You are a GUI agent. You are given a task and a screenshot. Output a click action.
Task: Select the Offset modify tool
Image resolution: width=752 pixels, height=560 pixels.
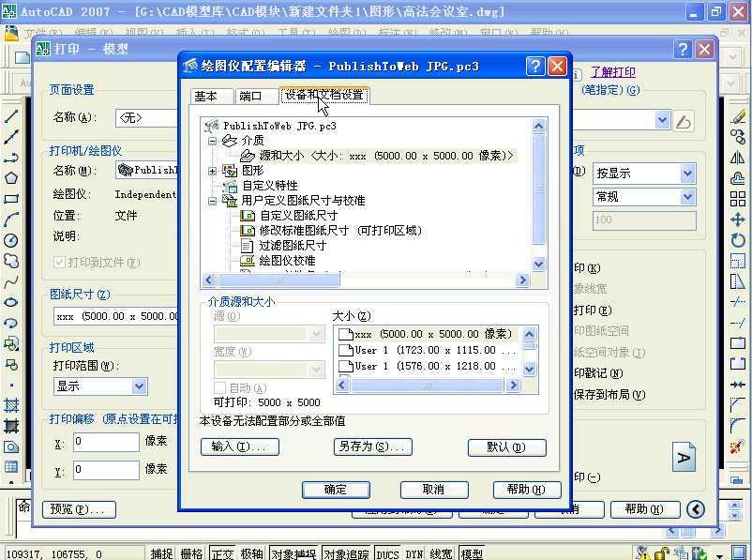coord(738,178)
